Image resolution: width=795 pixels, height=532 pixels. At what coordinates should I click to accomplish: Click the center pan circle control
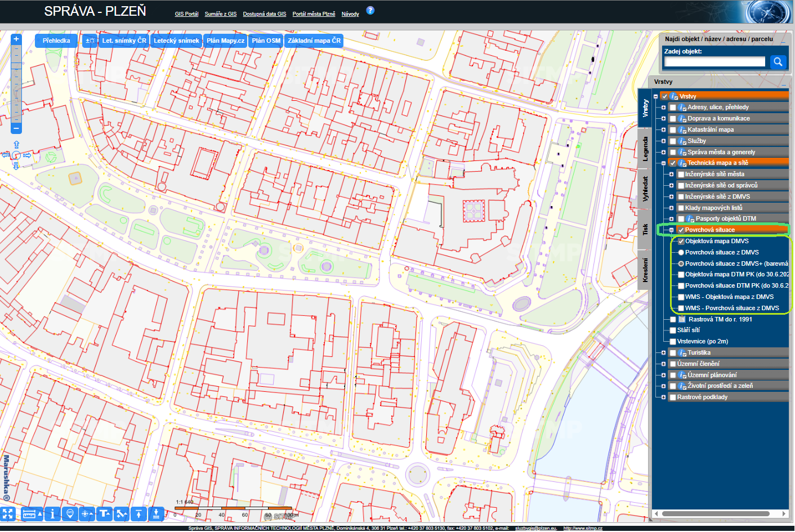16,155
